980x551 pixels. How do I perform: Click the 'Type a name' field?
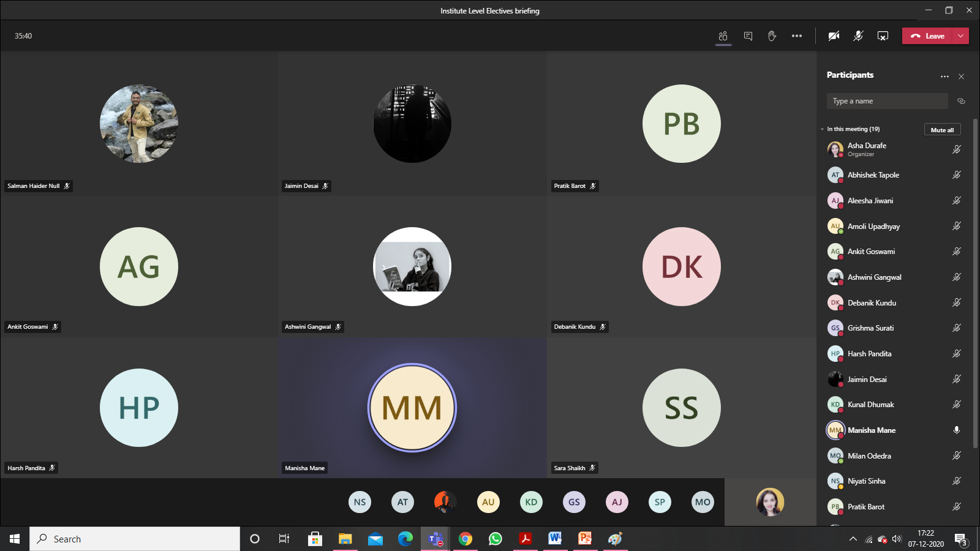887,101
